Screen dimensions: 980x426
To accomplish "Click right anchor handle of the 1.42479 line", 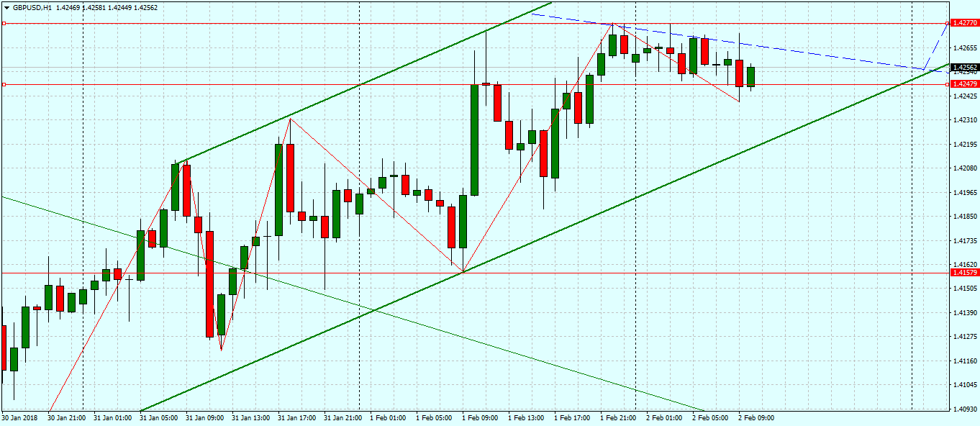I will point(945,84).
